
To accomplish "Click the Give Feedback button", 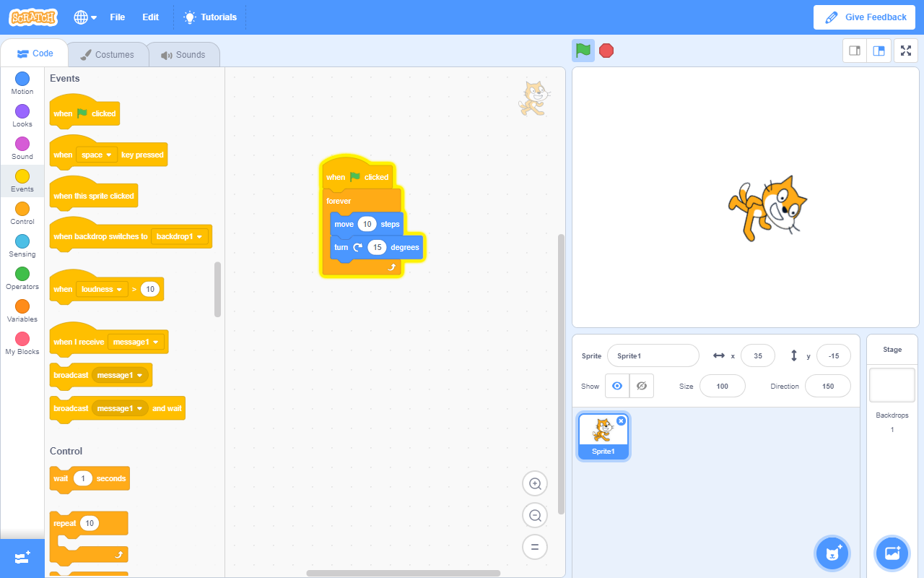I will [864, 17].
